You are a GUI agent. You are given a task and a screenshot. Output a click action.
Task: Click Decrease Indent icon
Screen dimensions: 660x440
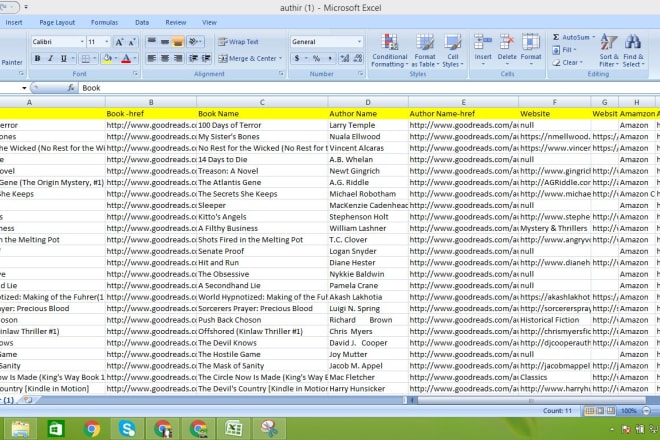point(193,59)
